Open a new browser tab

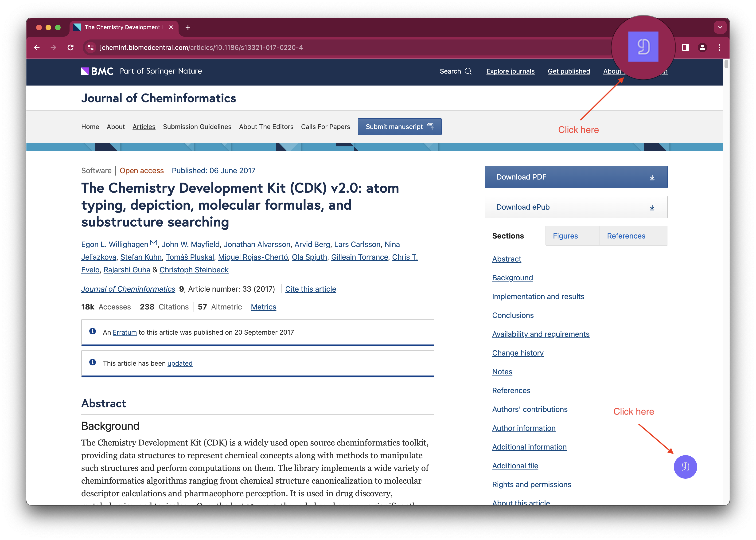point(188,27)
